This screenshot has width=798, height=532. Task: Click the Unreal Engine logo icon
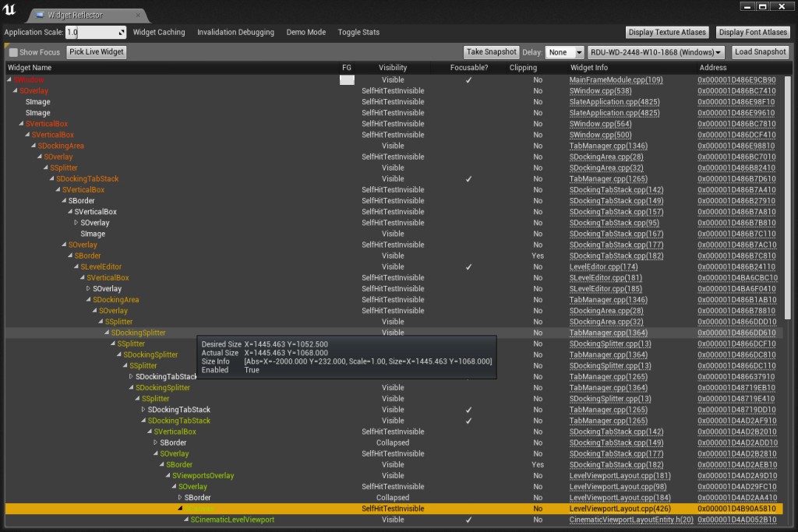9,9
